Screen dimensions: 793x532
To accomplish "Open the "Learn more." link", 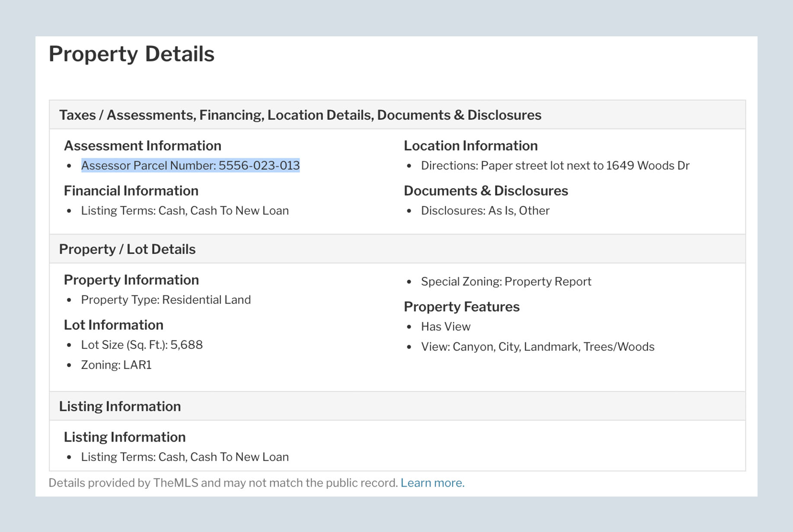I will (x=432, y=483).
